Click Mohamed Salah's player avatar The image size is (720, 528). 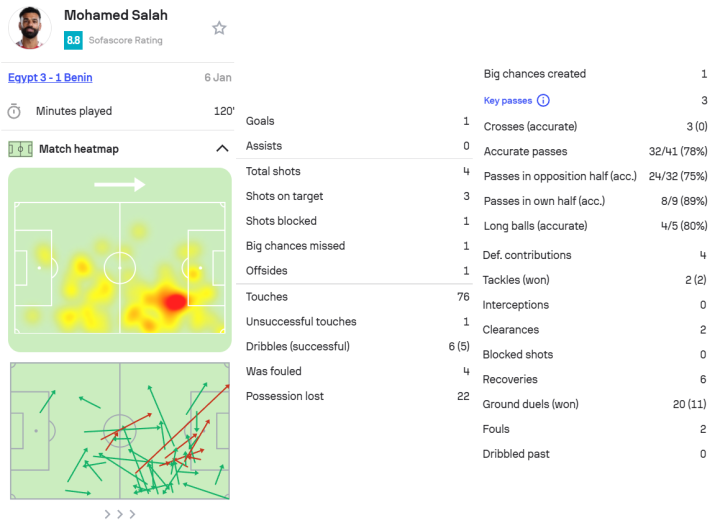click(x=29, y=28)
